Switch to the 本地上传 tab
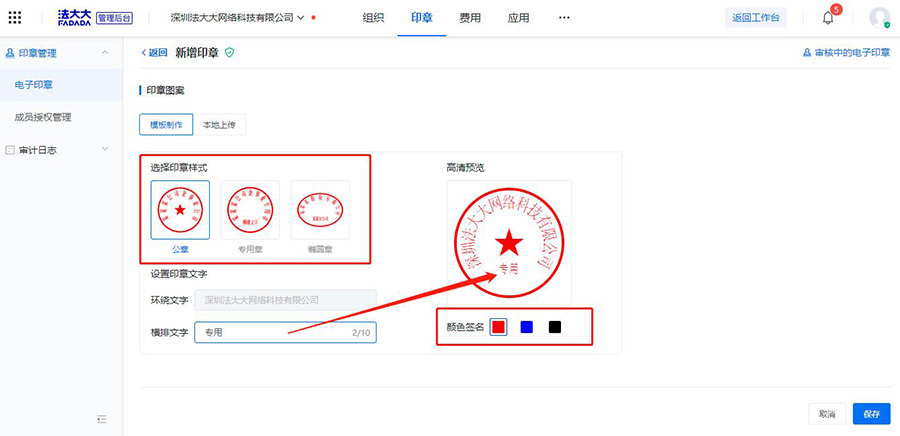This screenshot has height=436, width=900. click(217, 124)
